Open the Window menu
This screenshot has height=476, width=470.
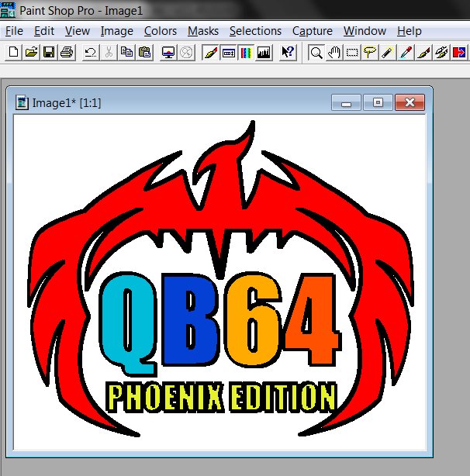(365, 31)
